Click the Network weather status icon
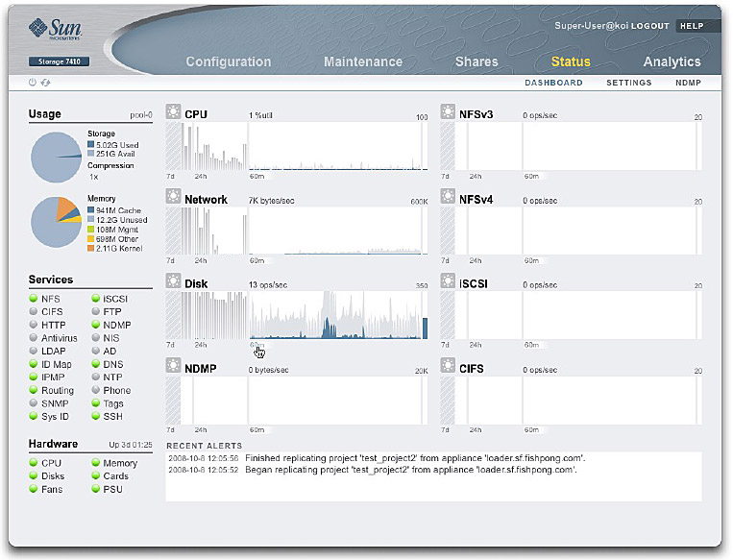733x560 pixels. pos(173,198)
